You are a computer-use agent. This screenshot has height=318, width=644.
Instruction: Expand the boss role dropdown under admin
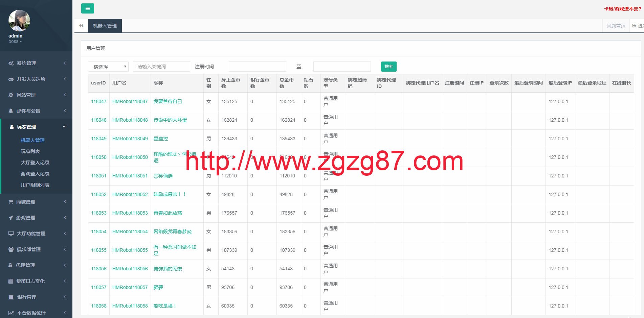point(15,42)
